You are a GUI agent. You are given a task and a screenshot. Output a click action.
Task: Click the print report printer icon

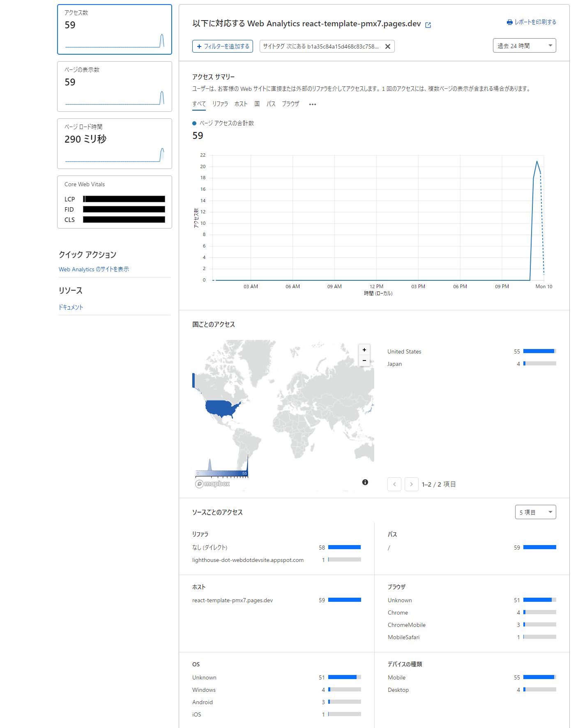(509, 22)
